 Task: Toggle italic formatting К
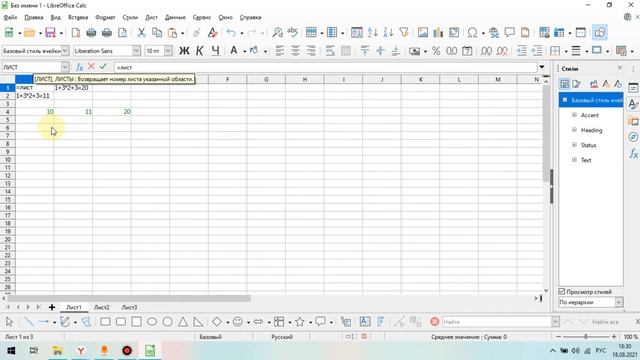pos(200,51)
